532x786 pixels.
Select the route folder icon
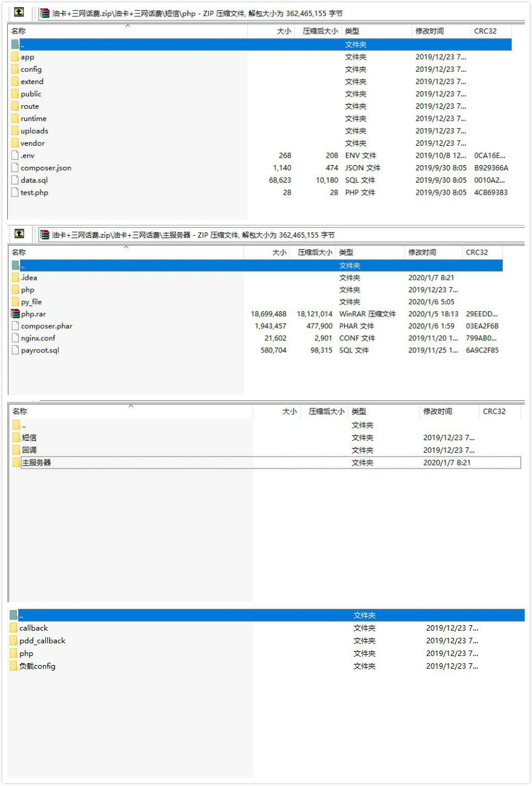click(15, 106)
